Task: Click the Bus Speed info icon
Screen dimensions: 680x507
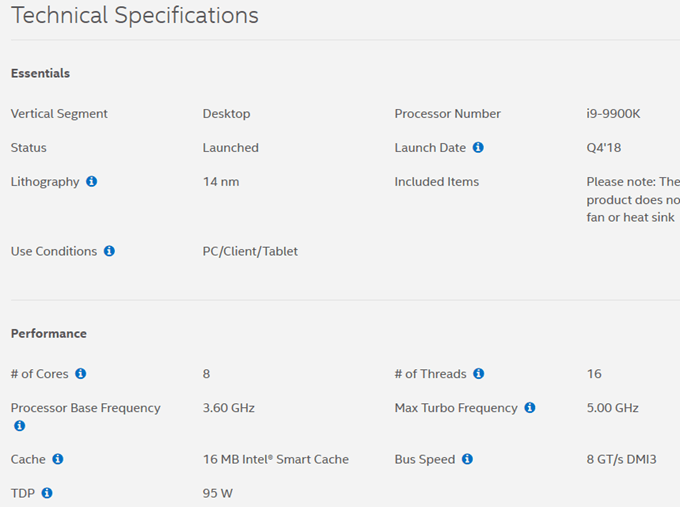Action: (x=467, y=459)
